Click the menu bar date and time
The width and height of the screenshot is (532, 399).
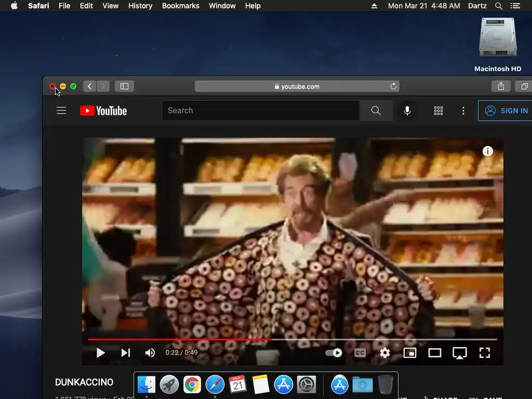tap(424, 6)
